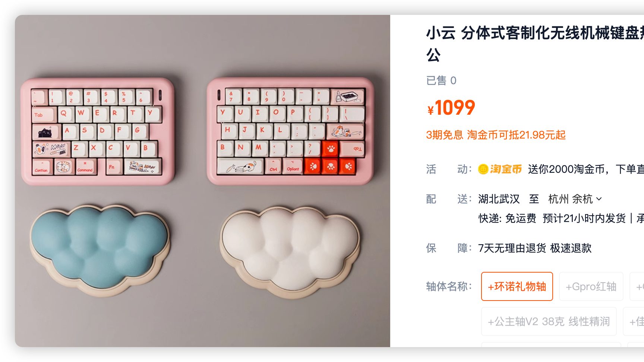Choose the +Gpro红轴 switch option
This screenshot has width=644, height=362.
(591, 286)
